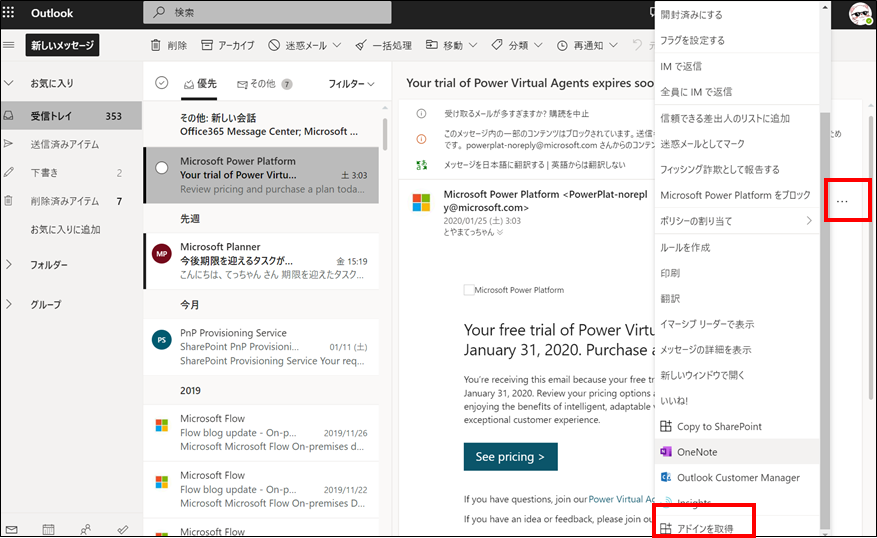The height and width of the screenshot is (538, 877).
Task: Choose 全員に IM で返信 menu item
Action: click(737, 92)
